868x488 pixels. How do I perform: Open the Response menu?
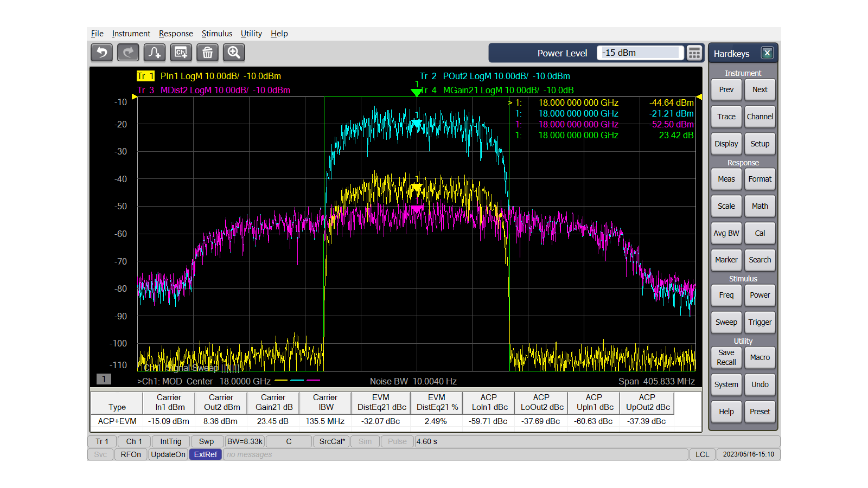[x=176, y=34]
